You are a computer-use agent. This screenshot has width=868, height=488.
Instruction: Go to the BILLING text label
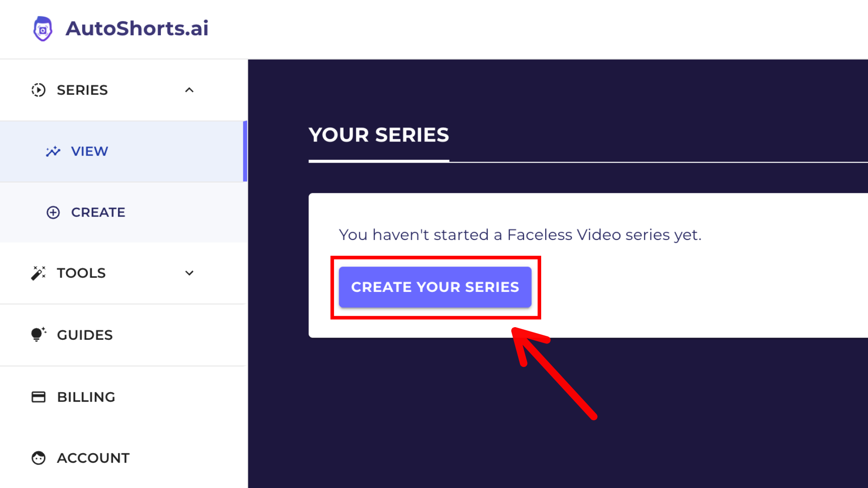(86, 397)
